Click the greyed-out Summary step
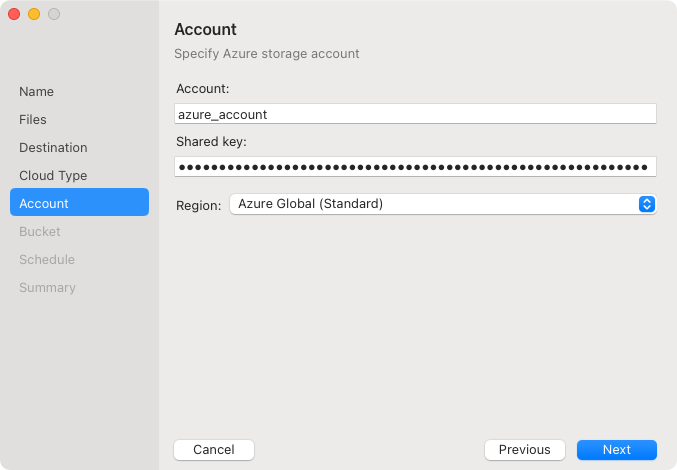Viewport: 677px width, 470px height. [47, 287]
